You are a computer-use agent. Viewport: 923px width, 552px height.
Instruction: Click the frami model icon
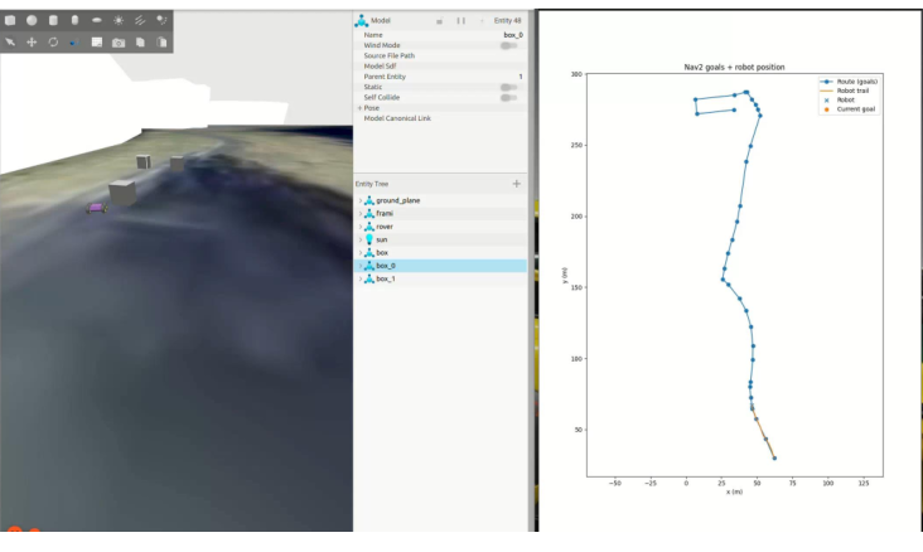coord(369,214)
